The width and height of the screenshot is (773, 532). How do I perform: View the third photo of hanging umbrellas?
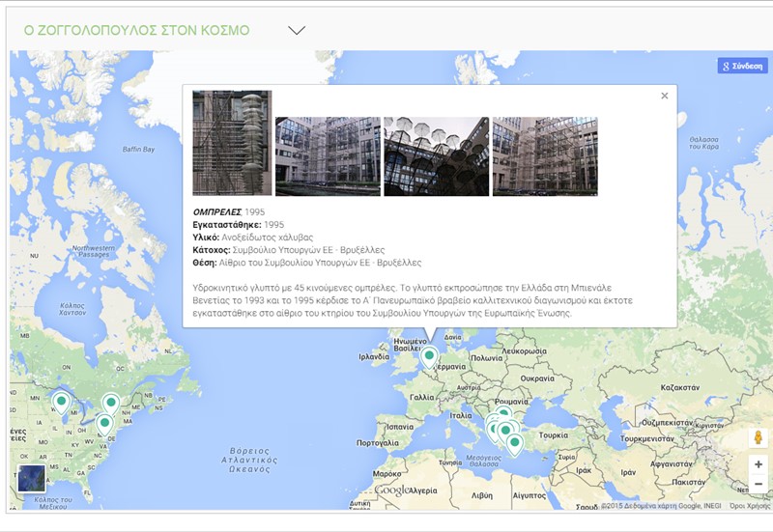click(436, 156)
